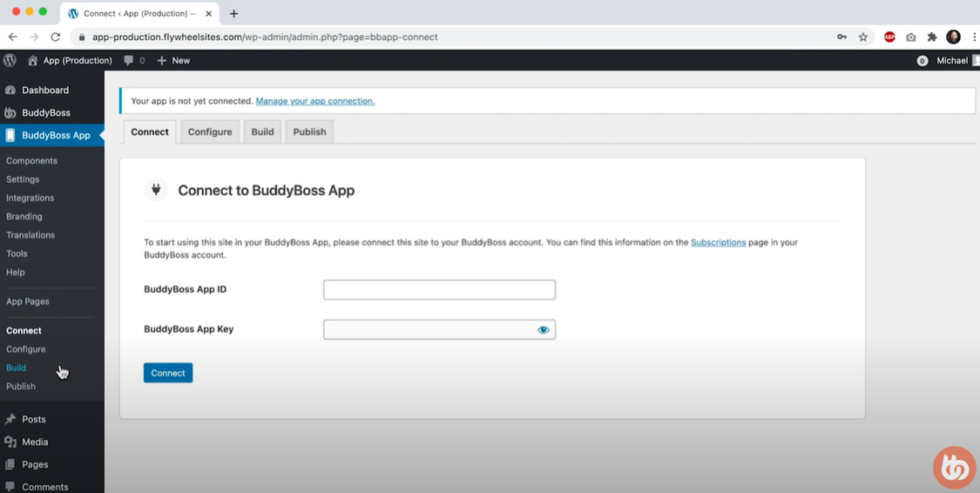The width and height of the screenshot is (980, 493).
Task: Open the Subscriptions link
Action: tap(718, 242)
